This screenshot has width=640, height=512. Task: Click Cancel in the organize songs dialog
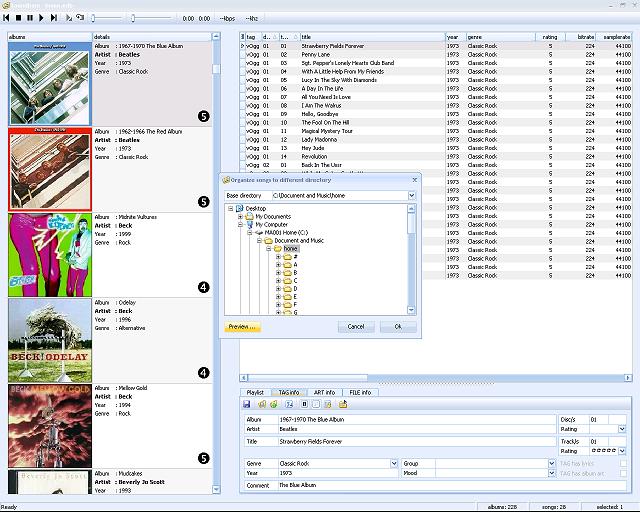pos(356,327)
